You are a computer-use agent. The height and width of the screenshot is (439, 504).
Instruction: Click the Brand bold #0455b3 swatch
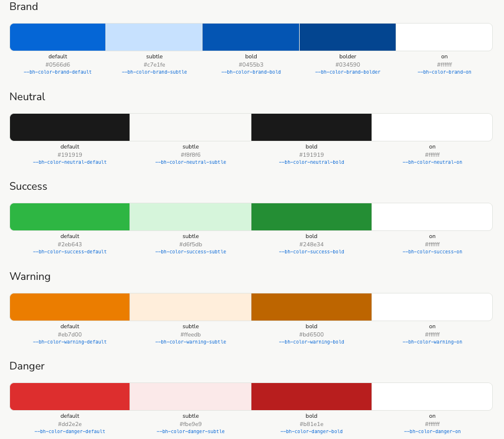click(251, 37)
